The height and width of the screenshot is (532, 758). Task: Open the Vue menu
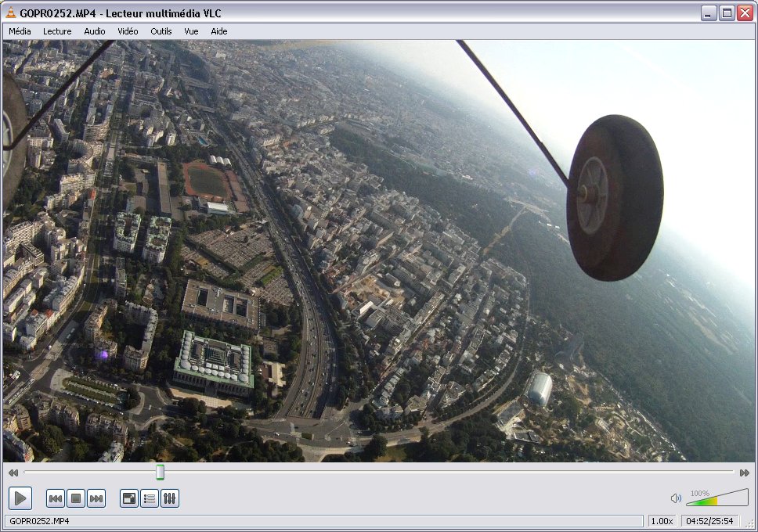(191, 31)
